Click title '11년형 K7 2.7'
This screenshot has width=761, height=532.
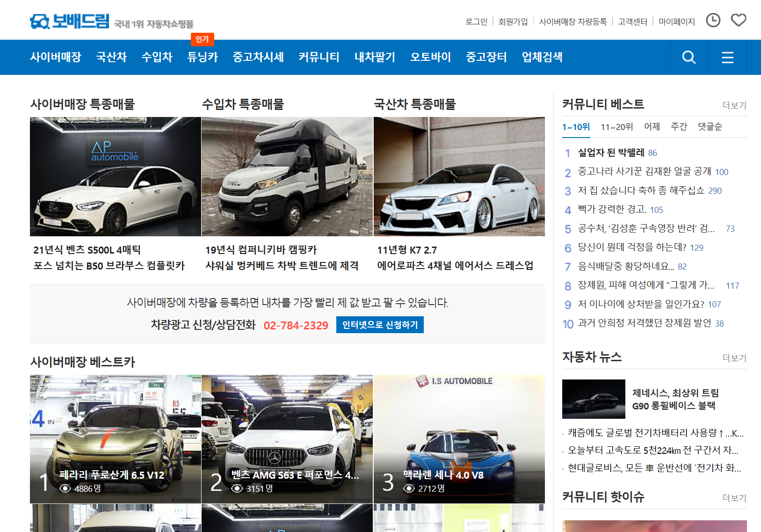[407, 250]
